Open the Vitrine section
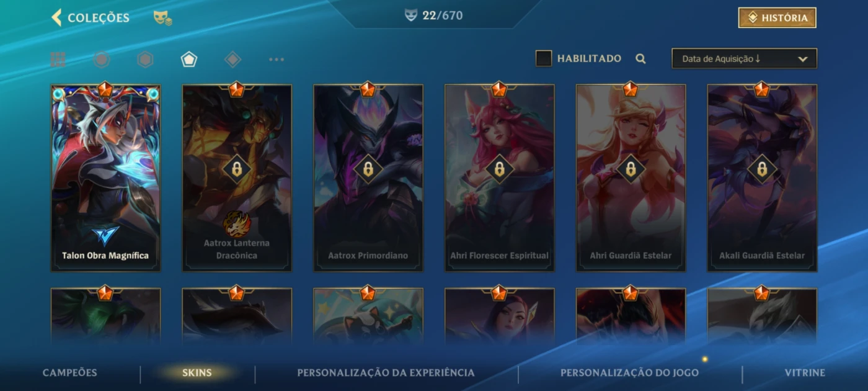Viewport: 868px width, 391px height. coord(805,373)
